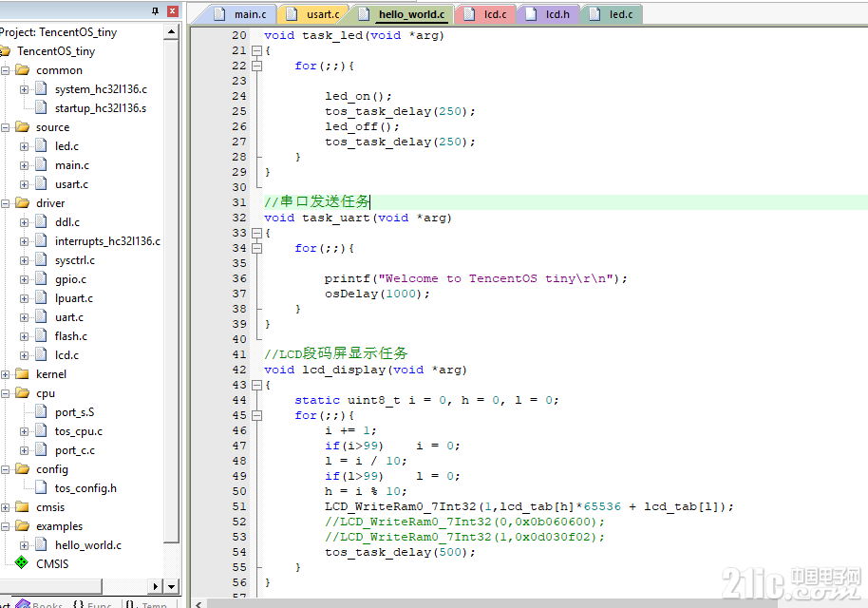Expand the system_hc32l136.c file node
The image size is (868, 608).
[24, 89]
